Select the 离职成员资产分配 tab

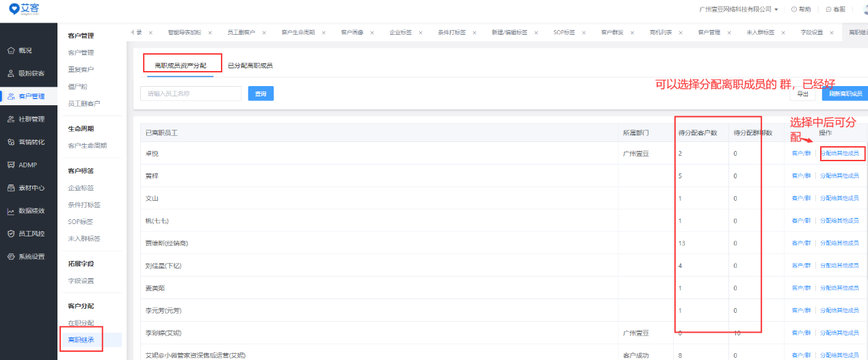(x=179, y=66)
